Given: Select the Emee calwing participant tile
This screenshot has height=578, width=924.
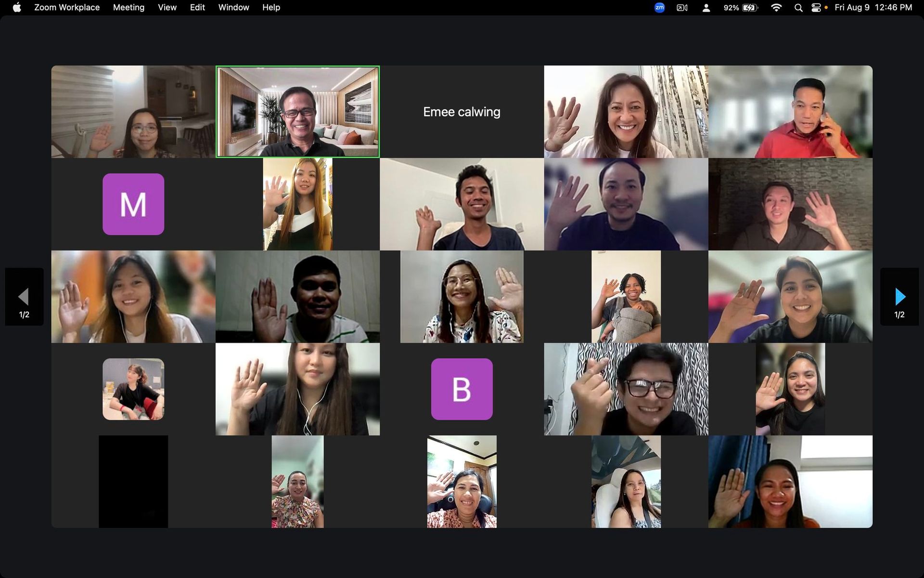Looking at the screenshot, I should tap(462, 112).
